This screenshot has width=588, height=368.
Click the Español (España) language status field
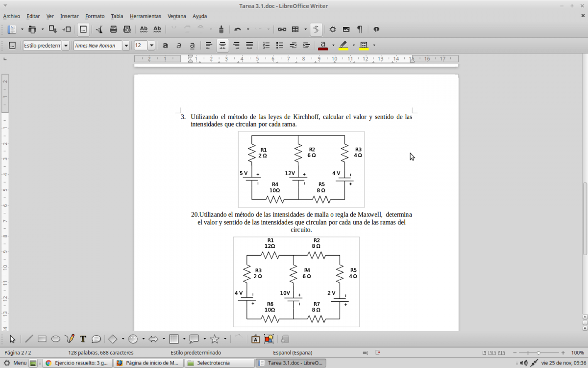293,353
